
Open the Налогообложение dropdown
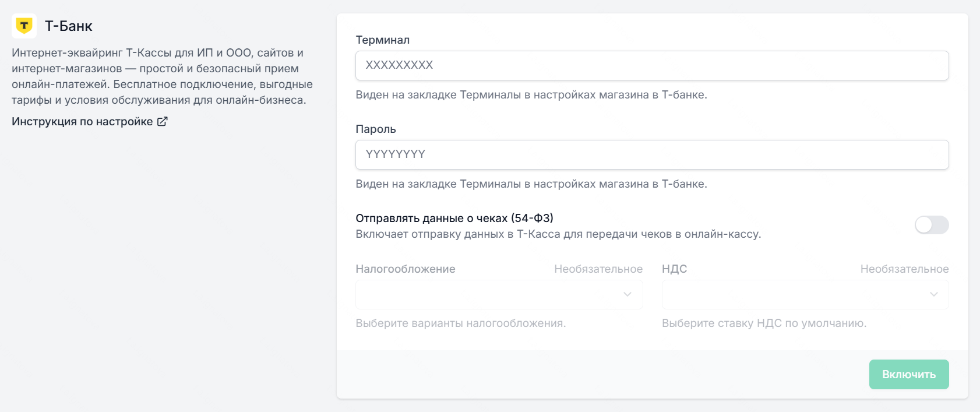click(499, 294)
